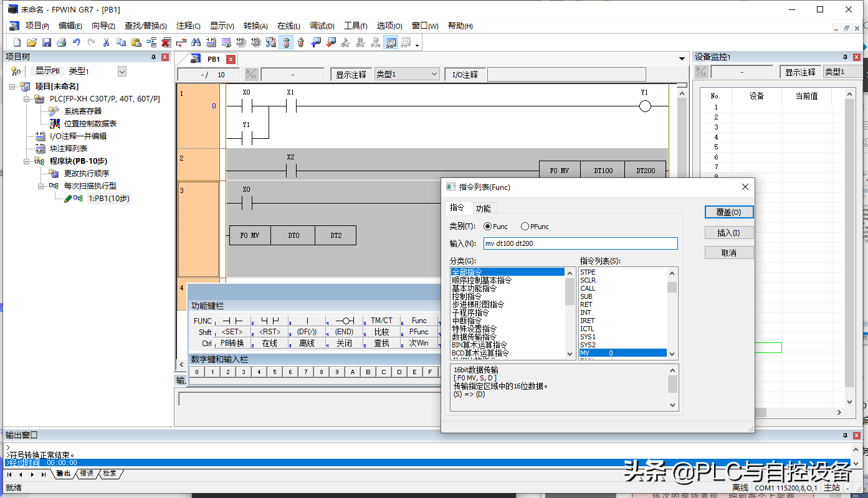Open the 类型1 dropdown in project tree
868x498 pixels.
(122, 72)
